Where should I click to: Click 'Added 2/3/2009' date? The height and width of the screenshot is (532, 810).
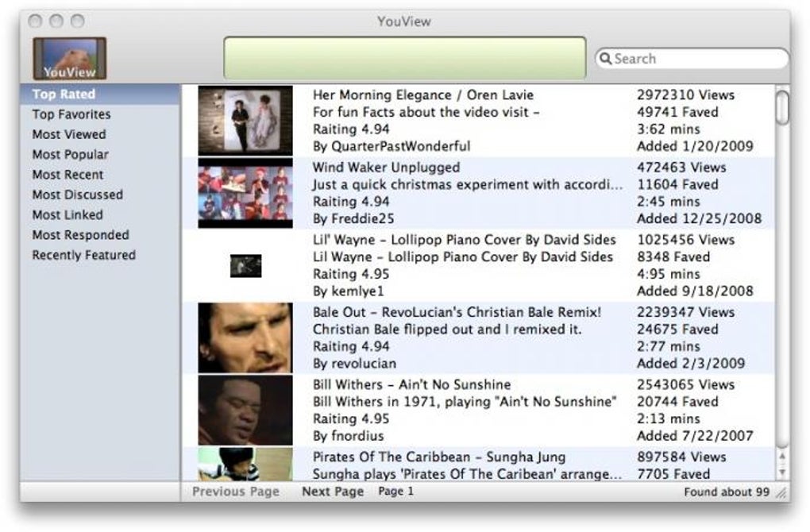point(691,363)
